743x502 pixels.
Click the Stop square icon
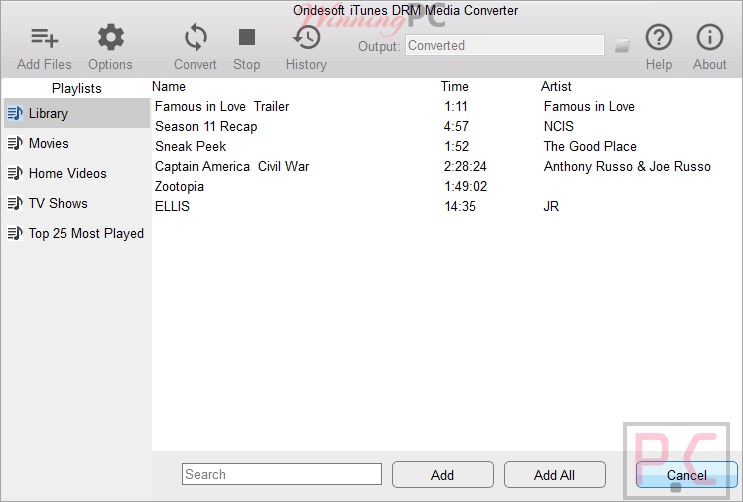pos(247,37)
